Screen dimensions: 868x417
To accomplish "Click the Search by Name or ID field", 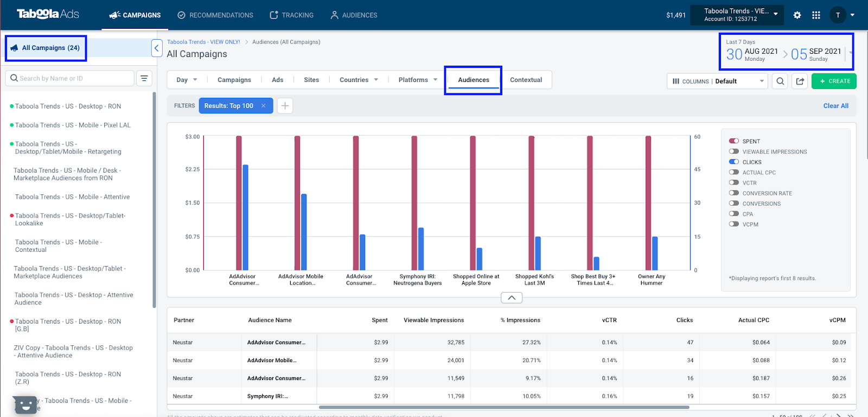I will 70,78.
